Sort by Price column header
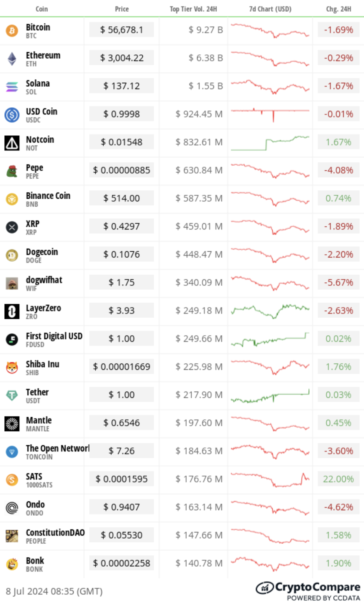The image size is (364, 602). click(x=122, y=9)
